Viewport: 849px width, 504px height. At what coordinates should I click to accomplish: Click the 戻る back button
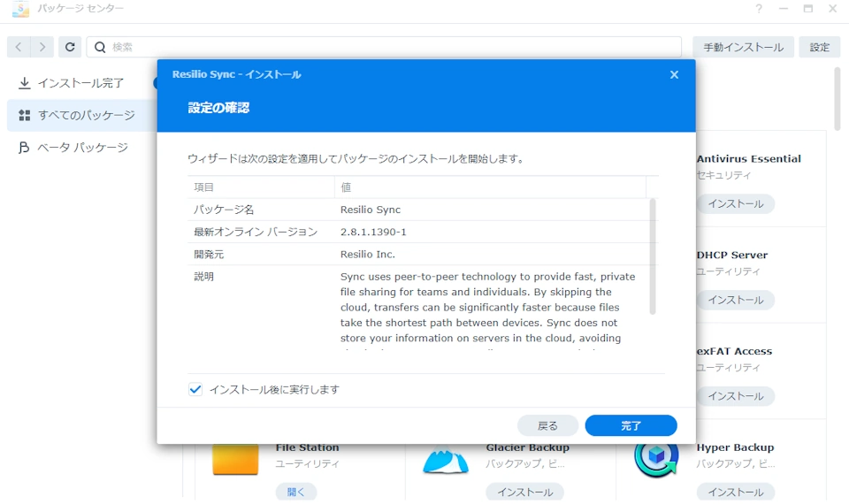[547, 425]
